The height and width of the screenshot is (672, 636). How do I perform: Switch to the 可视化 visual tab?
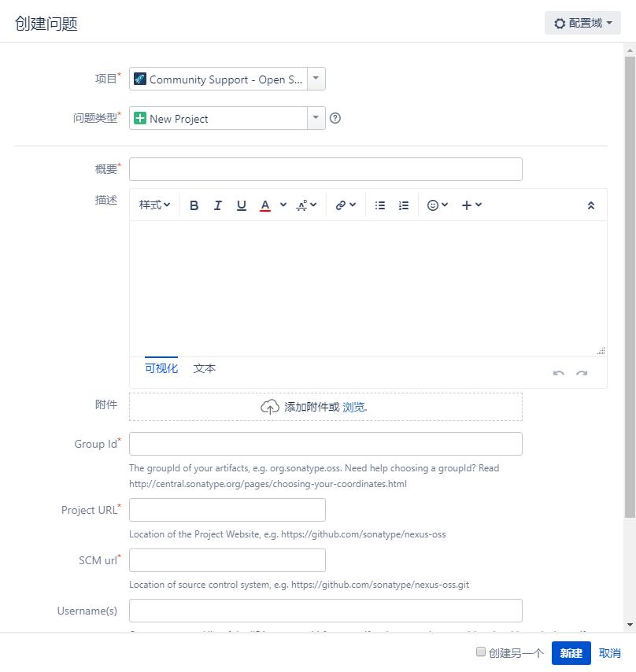161,368
